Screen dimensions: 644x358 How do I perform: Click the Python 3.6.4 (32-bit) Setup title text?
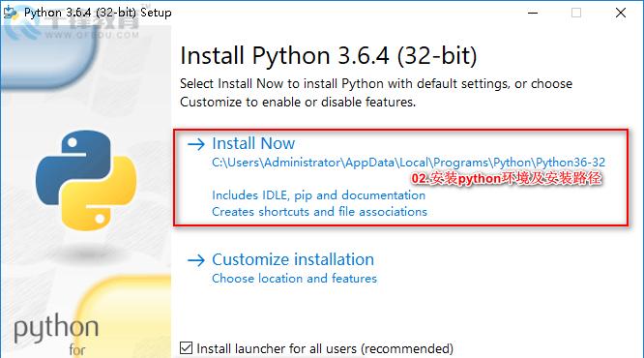pos(98,13)
